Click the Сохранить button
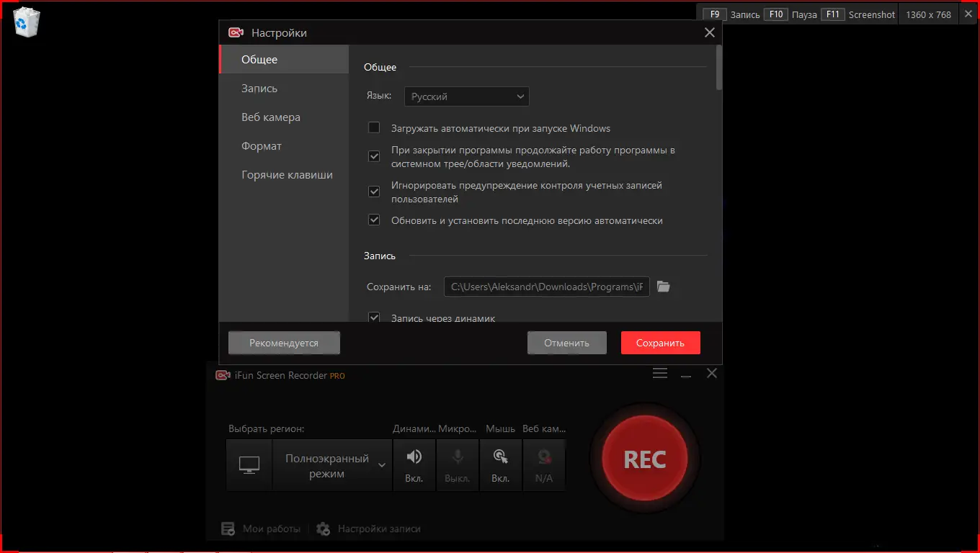 click(659, 342)
